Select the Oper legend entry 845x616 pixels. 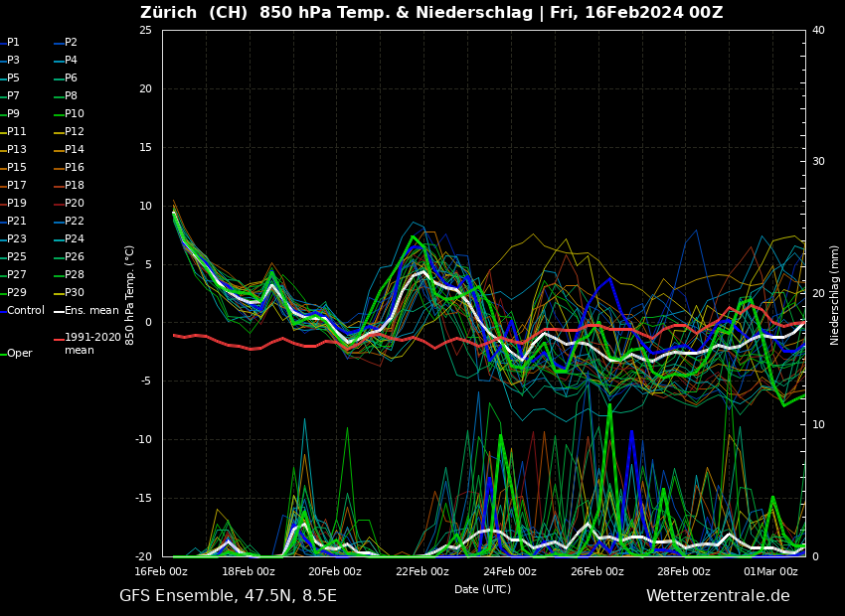[20, 354]
